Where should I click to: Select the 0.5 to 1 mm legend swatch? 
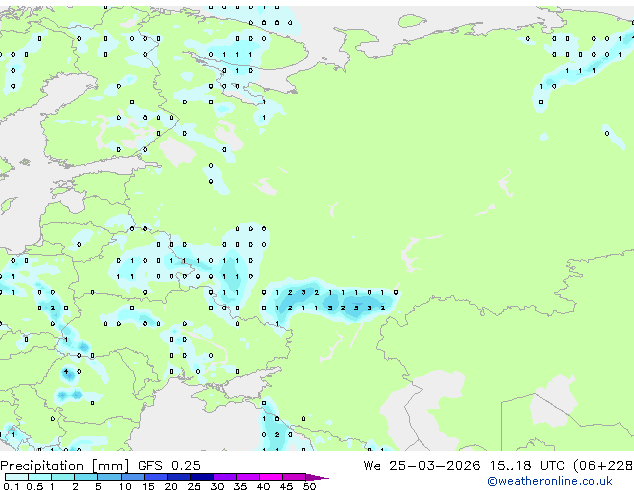tap(40, 477)
